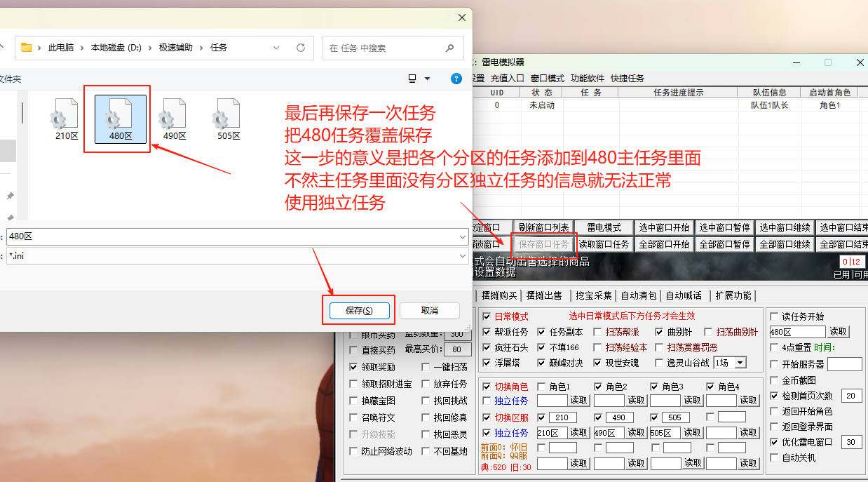Screen dimensions: 868x482
Task: Click the folder icon in address bar
Action: (x=27, y=48)
